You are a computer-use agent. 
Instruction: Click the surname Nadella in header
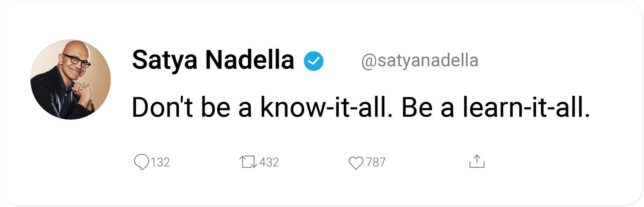pyautogui.click(x=250, y=61)
